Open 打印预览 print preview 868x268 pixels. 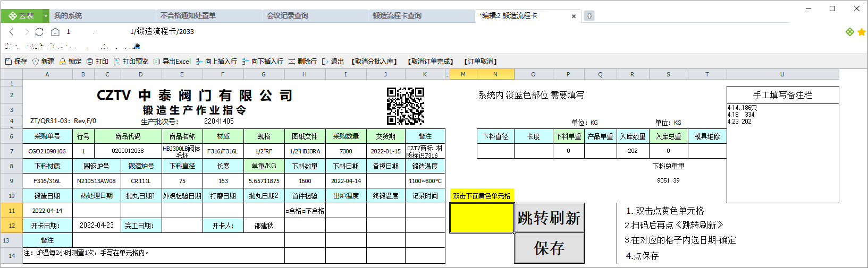pyautogui.click(x=131, y=62)
